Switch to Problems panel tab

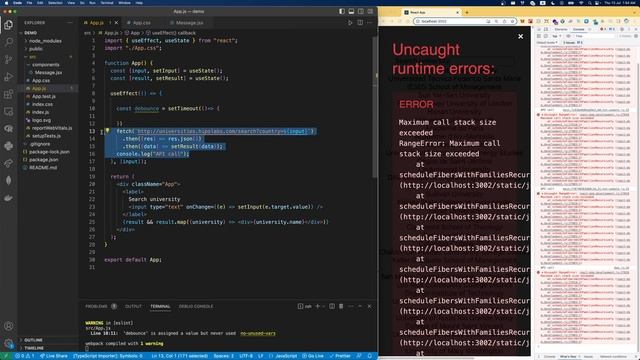point(96,306)
